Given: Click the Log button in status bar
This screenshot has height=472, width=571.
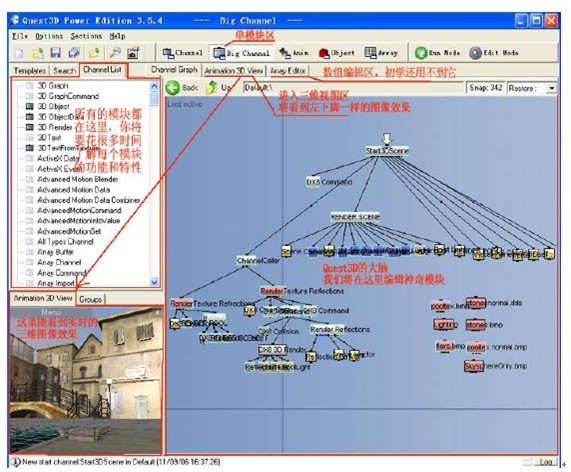Looking at the screenshot, I should (x=546, y=462).
